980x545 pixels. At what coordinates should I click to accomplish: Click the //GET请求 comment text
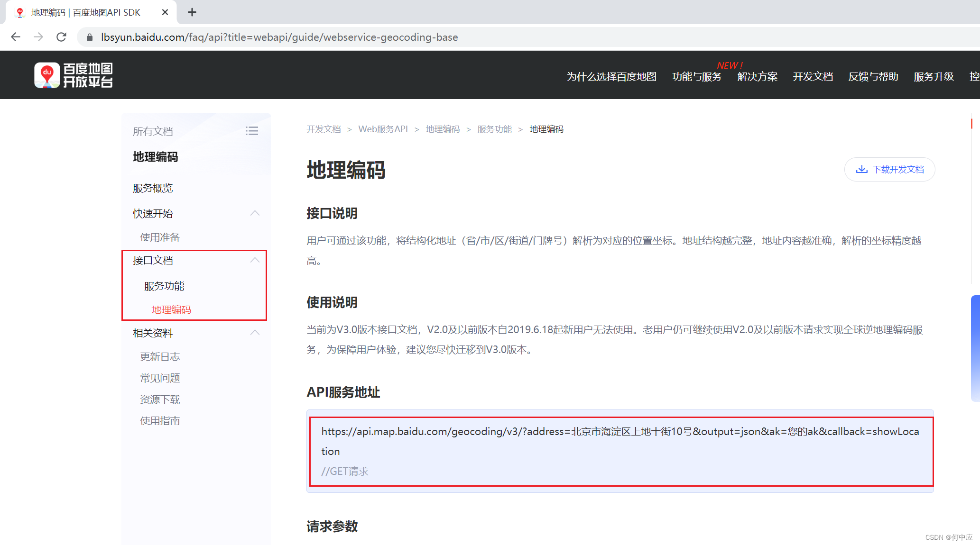click(345, 471)
